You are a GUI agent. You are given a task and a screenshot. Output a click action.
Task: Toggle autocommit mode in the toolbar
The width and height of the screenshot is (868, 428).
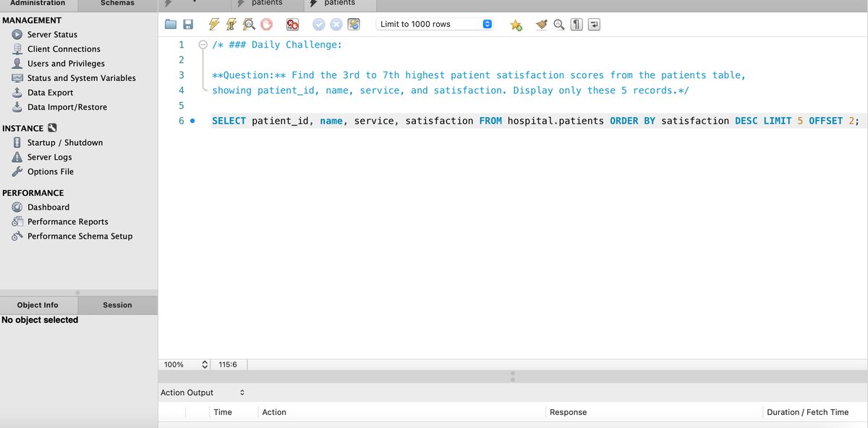[354, 24]
